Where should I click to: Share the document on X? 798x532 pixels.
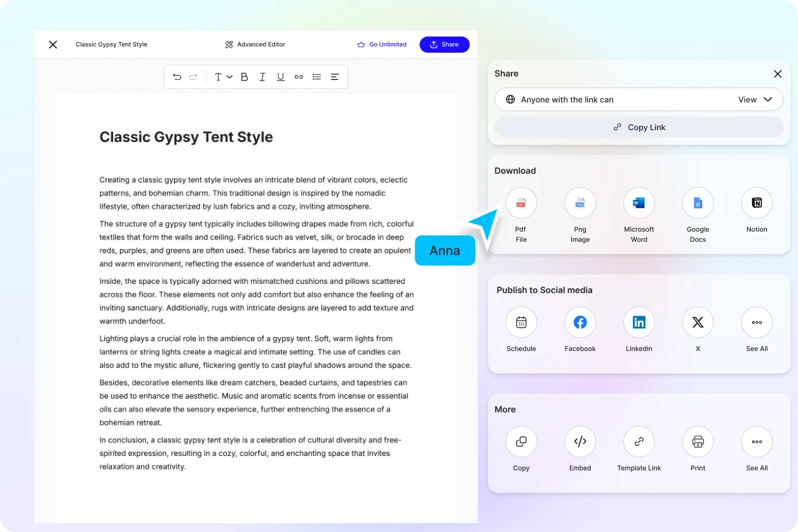pos(698,323)
